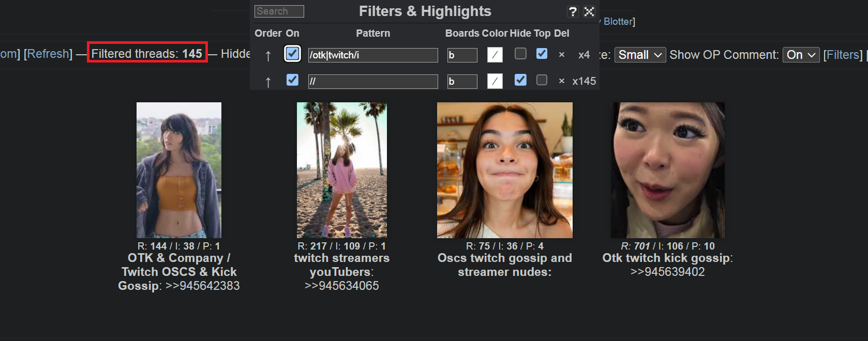This screenshot has height=341, width=868.
Task: Toggle On checkbox for // filter
Action: click(292, 80)
